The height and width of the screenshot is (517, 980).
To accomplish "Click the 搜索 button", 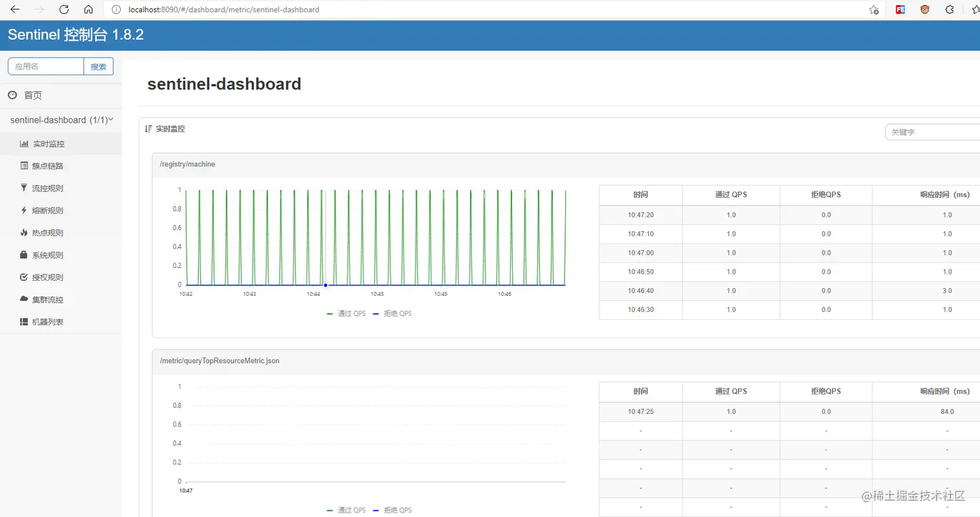I will (x=99, y=66).
